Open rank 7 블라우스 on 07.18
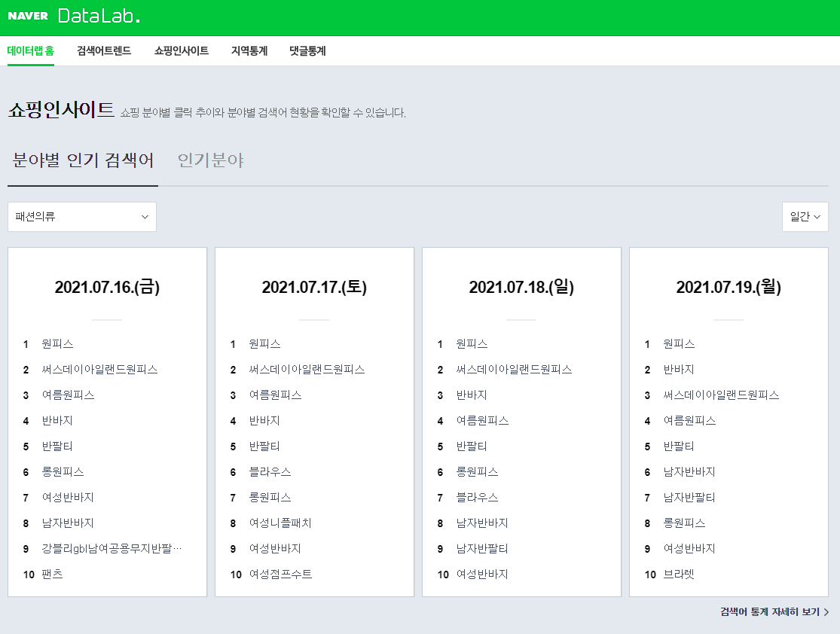This screenshot has height=634, width=840. click(x=478, y=498)
